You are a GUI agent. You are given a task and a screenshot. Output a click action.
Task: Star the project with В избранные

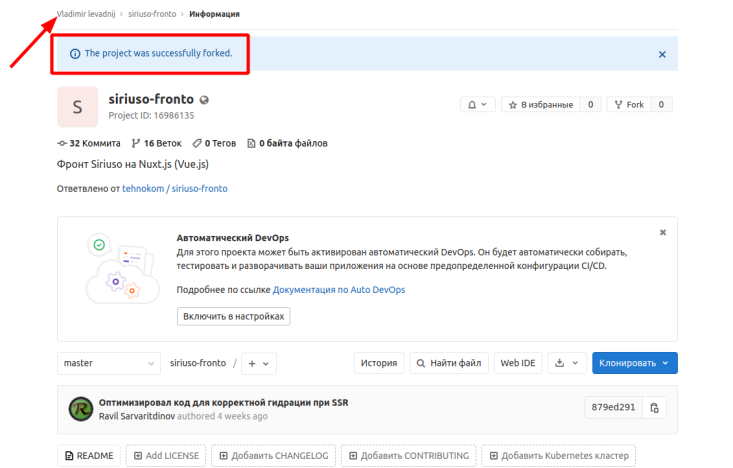tap(540, 105)
